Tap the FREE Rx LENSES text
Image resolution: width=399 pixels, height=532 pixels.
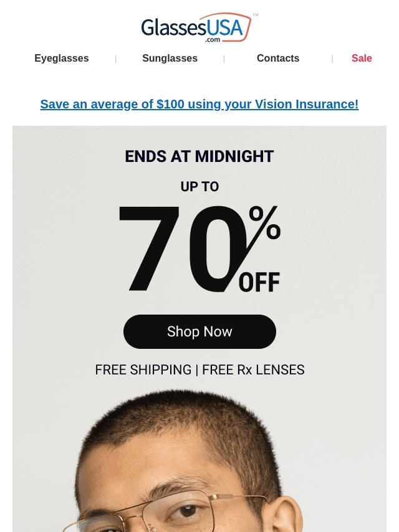[253, 370]
